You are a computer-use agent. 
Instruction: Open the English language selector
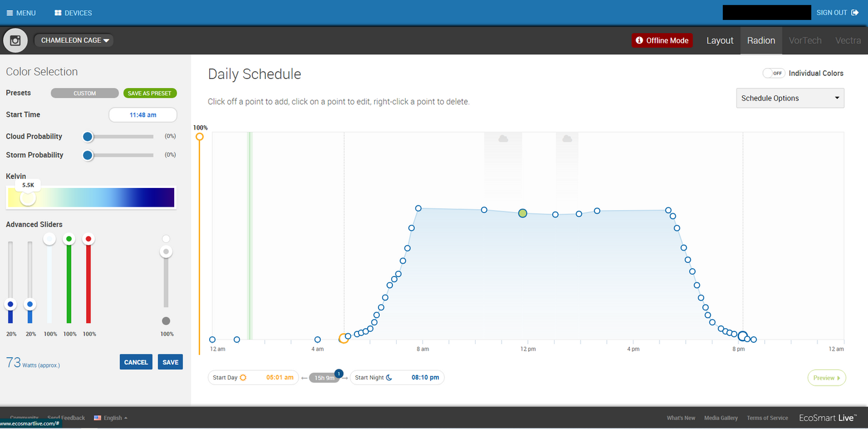pos(112,418)
